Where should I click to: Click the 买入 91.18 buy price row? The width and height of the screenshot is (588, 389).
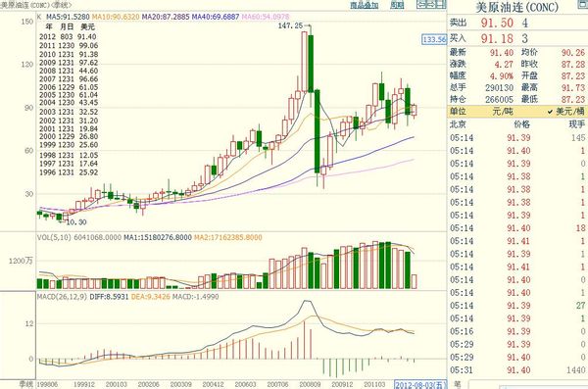pos(517,38)
